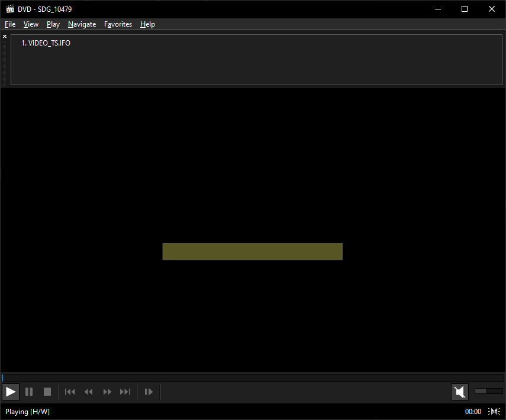Skip to the next chapter

[x=125, y=392]
